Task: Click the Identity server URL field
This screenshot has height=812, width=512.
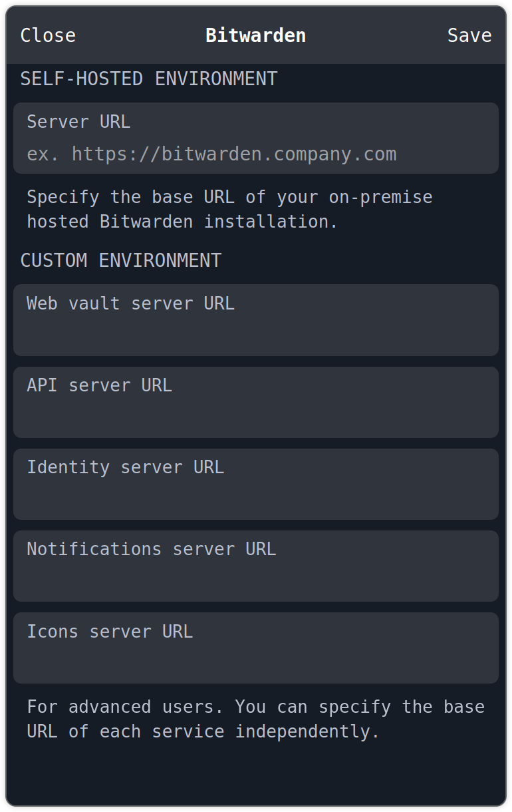Action: click(x=255, y=483)
